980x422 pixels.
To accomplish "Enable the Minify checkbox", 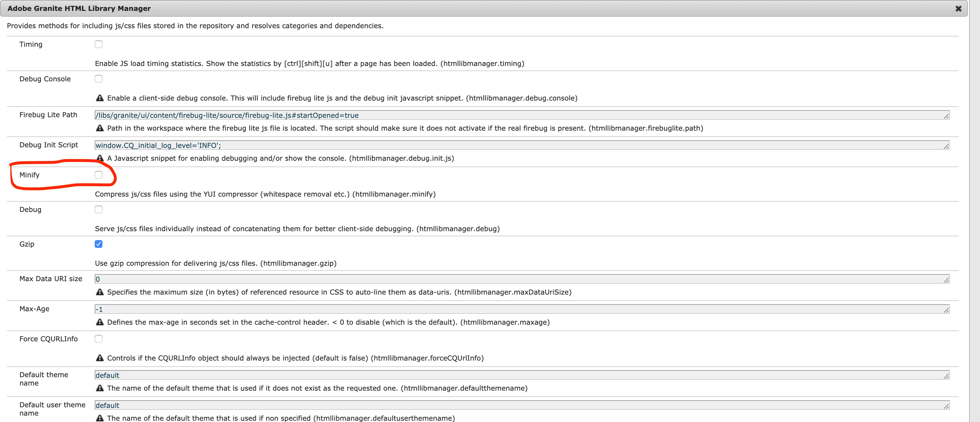I will (99, 175).
